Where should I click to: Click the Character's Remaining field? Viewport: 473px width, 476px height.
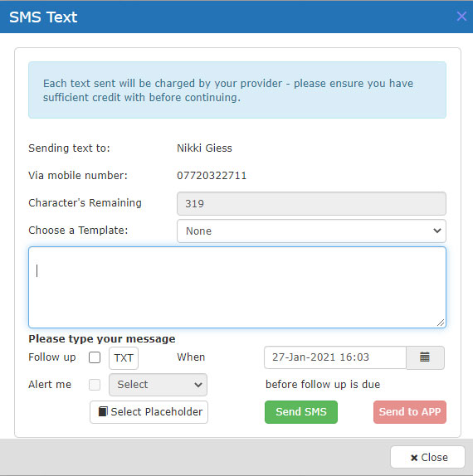(311, 203)
